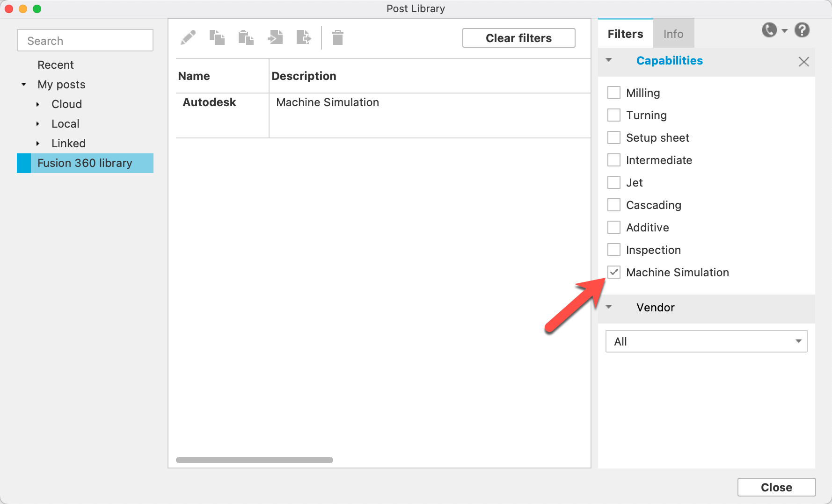Click the Paste post icon

point(246,37)
